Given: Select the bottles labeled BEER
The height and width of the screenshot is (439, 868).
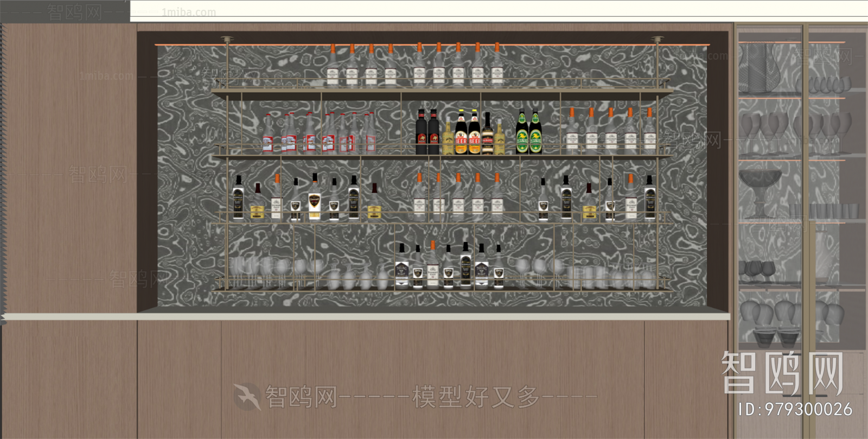Looking at the screenshot, I should point(467,133).
